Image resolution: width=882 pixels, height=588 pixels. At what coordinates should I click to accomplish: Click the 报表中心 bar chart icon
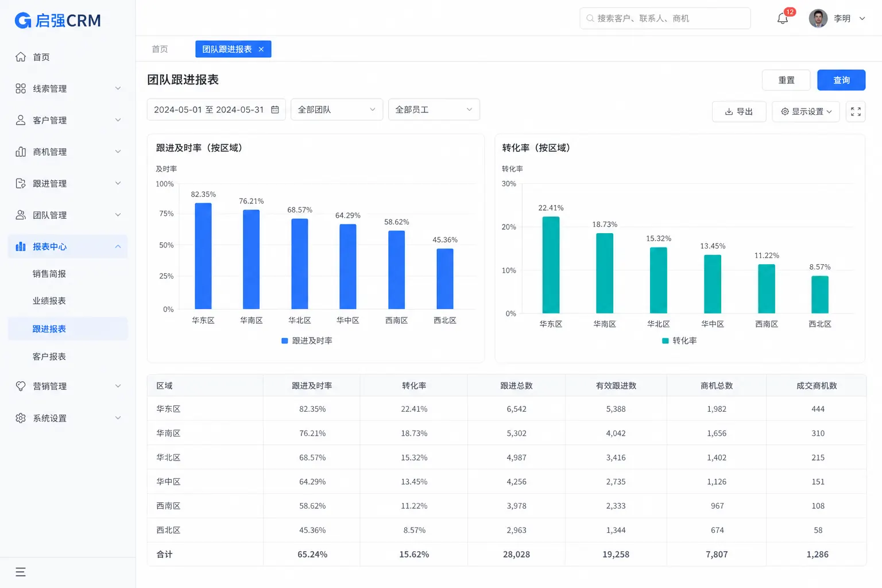[21, 246]
